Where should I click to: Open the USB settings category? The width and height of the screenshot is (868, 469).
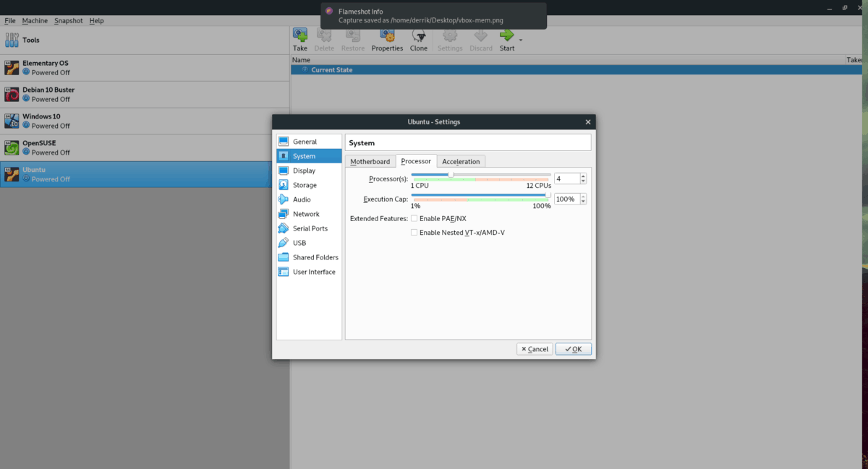point(299,243)
